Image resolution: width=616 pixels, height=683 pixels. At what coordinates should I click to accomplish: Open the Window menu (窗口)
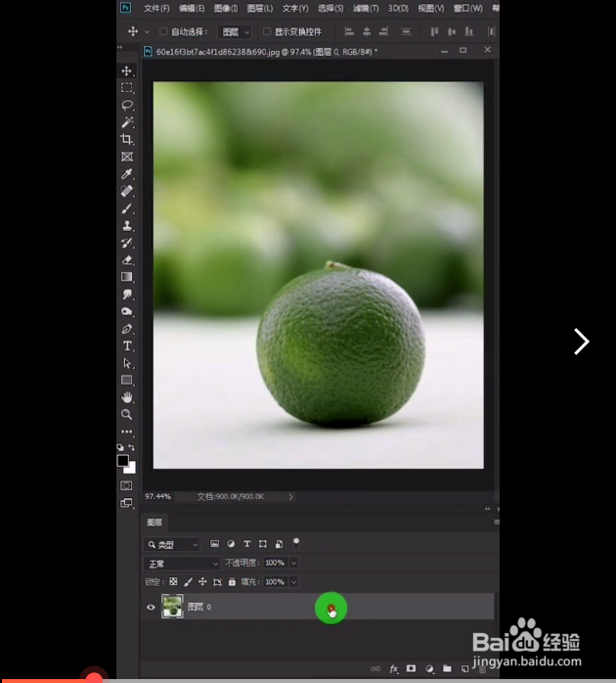(x=468, y=8)
